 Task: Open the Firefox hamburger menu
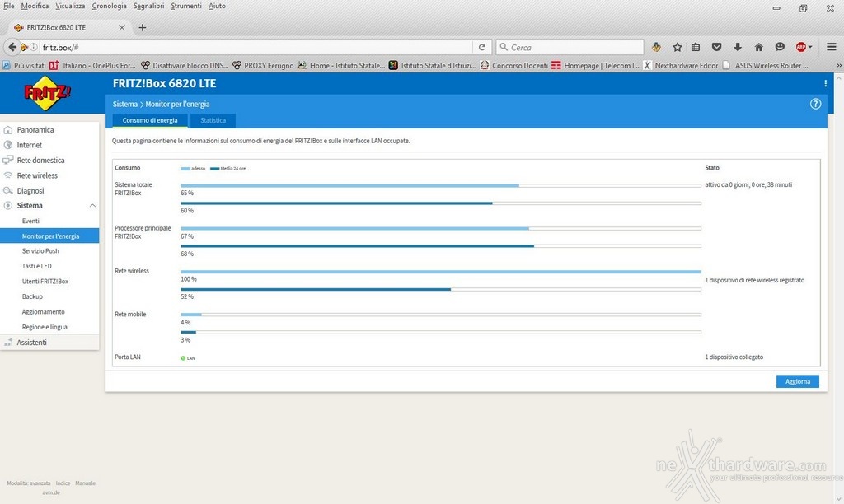click(x=831, y=47)
